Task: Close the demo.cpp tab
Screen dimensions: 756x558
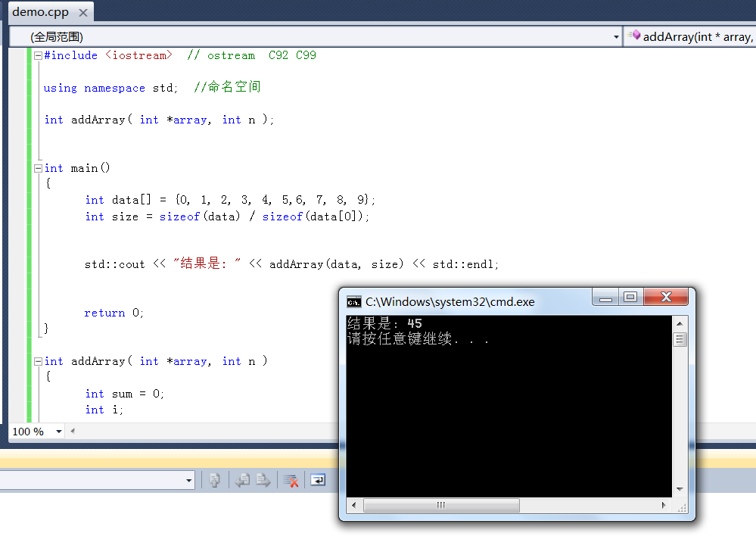Action: [83, 13]
